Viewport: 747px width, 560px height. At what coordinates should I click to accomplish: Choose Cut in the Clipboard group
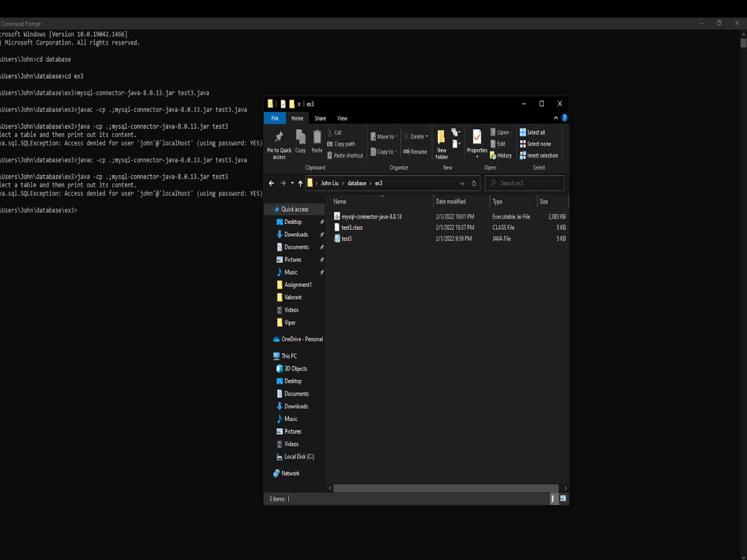click(x=335, y=132)
